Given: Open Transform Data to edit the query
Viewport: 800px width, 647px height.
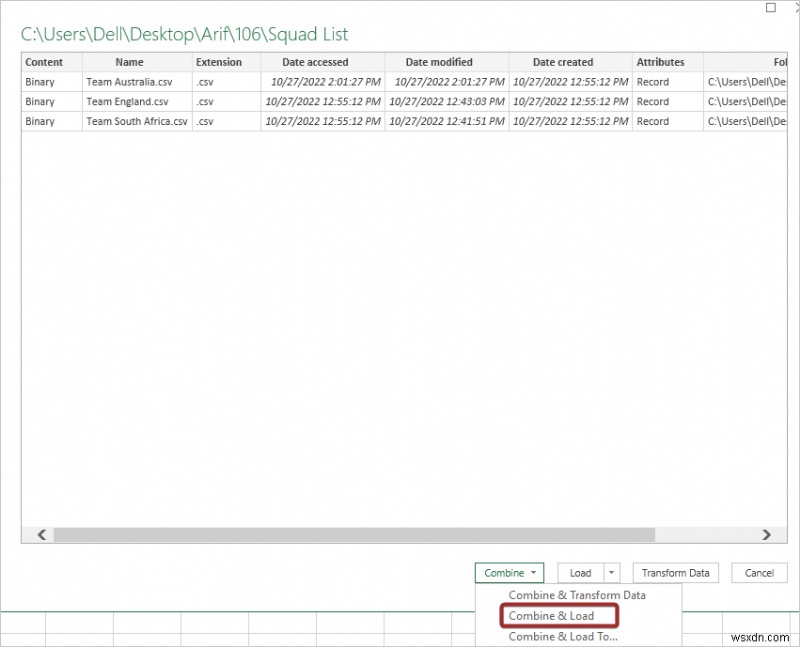Looking at the screenshot, I should click(675, 573).
